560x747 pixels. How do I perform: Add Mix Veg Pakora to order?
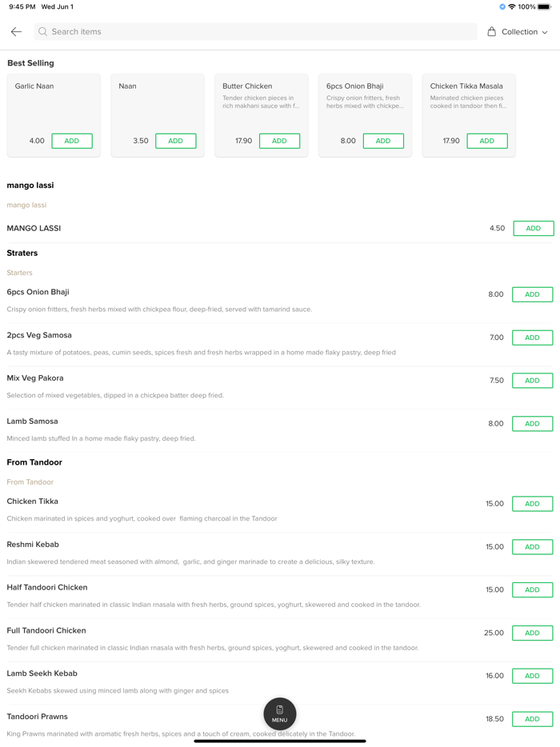point(532,381)
